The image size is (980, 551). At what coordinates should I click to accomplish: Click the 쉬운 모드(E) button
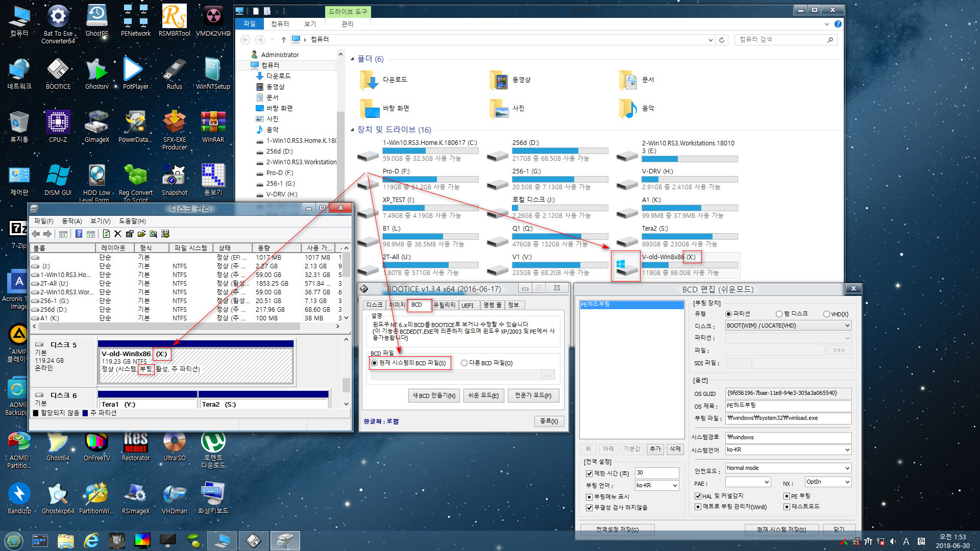tap(483, 395)
